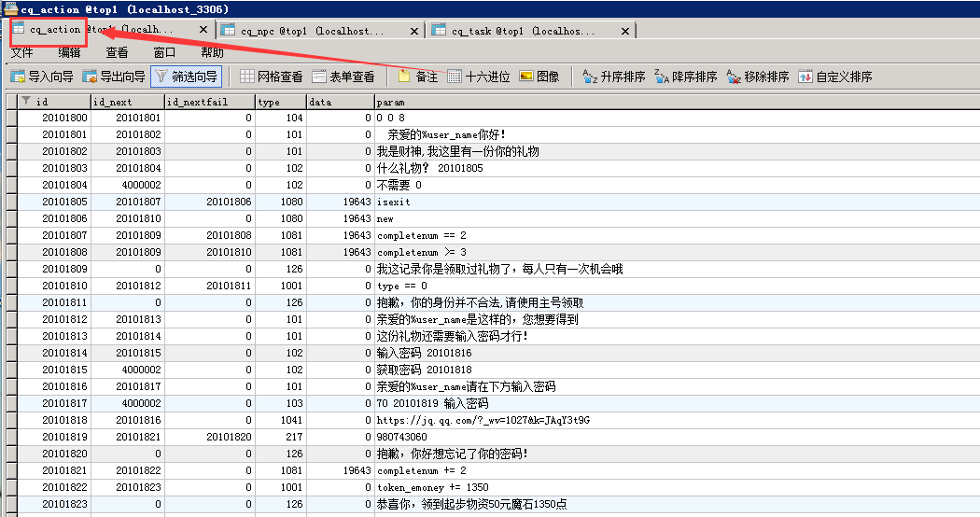
Task: Open the 图像 image viewer
Action: point(539,77)
